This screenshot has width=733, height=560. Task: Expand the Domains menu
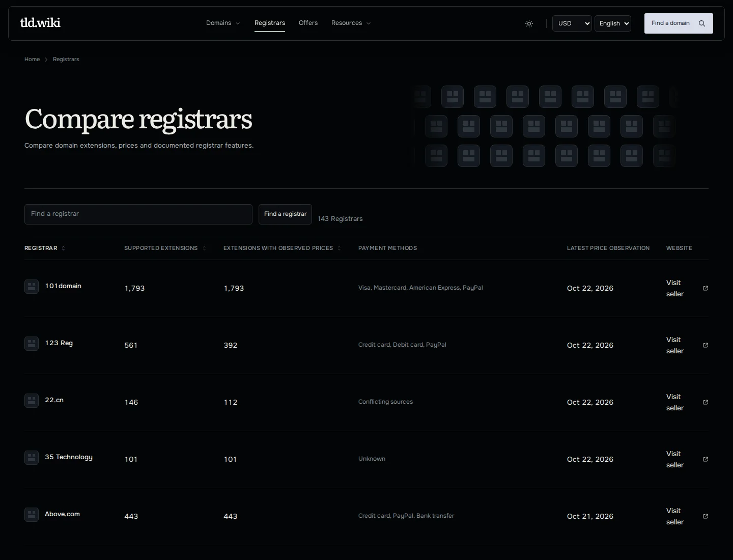223,23
